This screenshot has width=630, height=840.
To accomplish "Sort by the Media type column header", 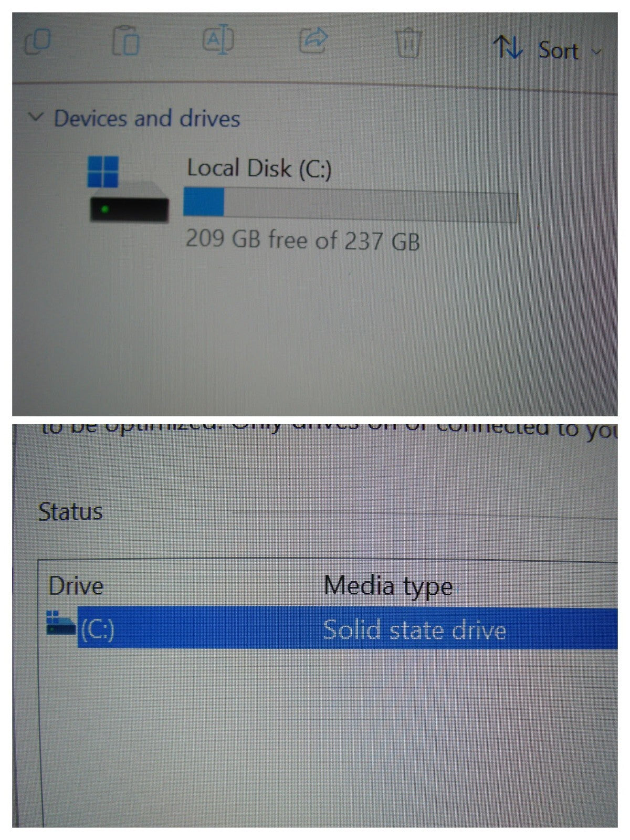I will [388, 586].
